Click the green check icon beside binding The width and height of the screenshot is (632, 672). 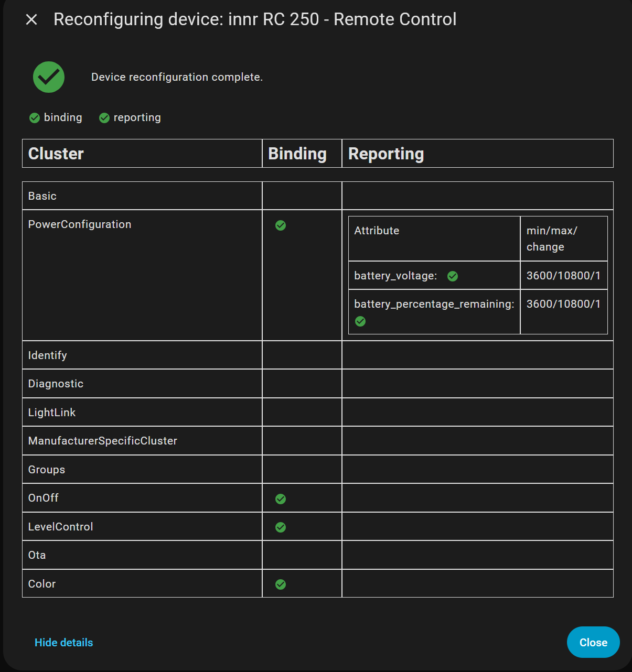(x=35, y=118)
